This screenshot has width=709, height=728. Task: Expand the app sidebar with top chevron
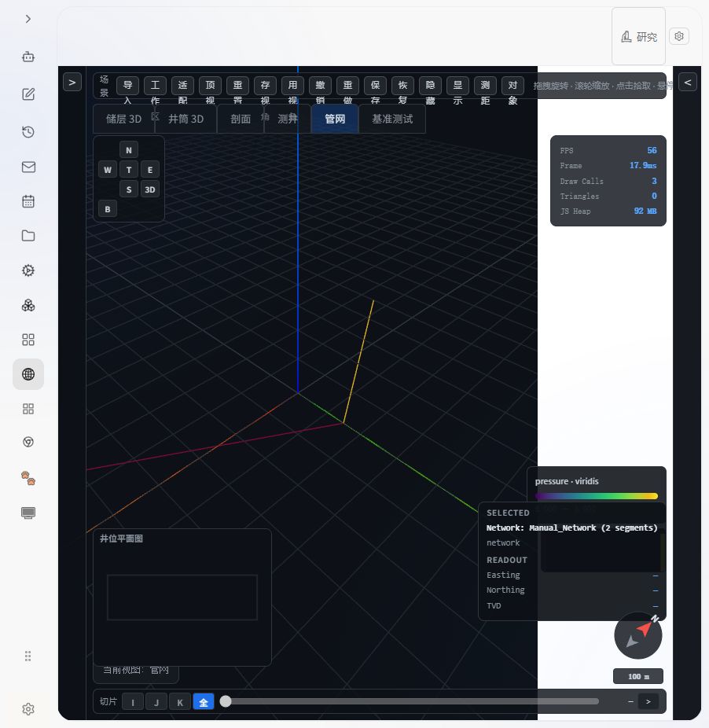point(28,19)
